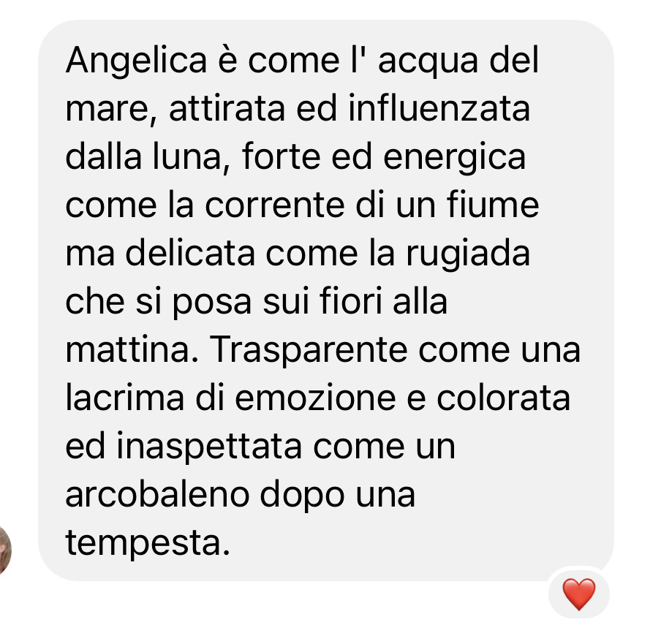
Task: Click the word "delicata" in the message
Action: tap(190, 254)
